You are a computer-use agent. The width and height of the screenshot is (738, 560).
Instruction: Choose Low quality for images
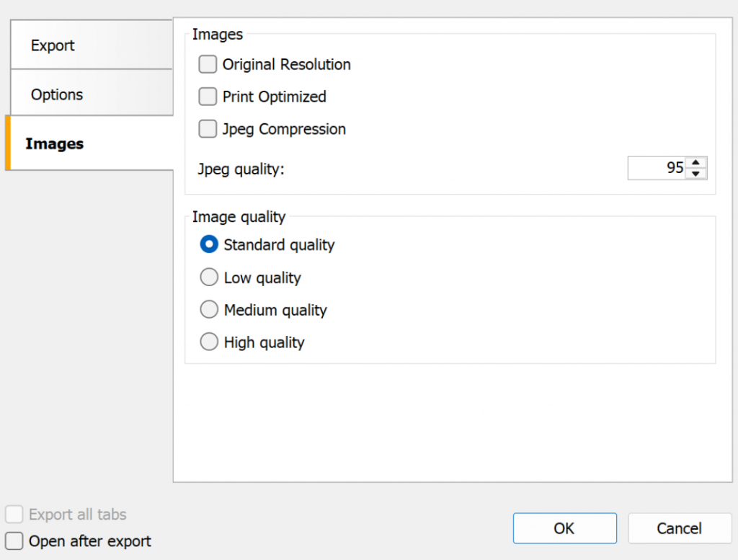pos(209,277)
